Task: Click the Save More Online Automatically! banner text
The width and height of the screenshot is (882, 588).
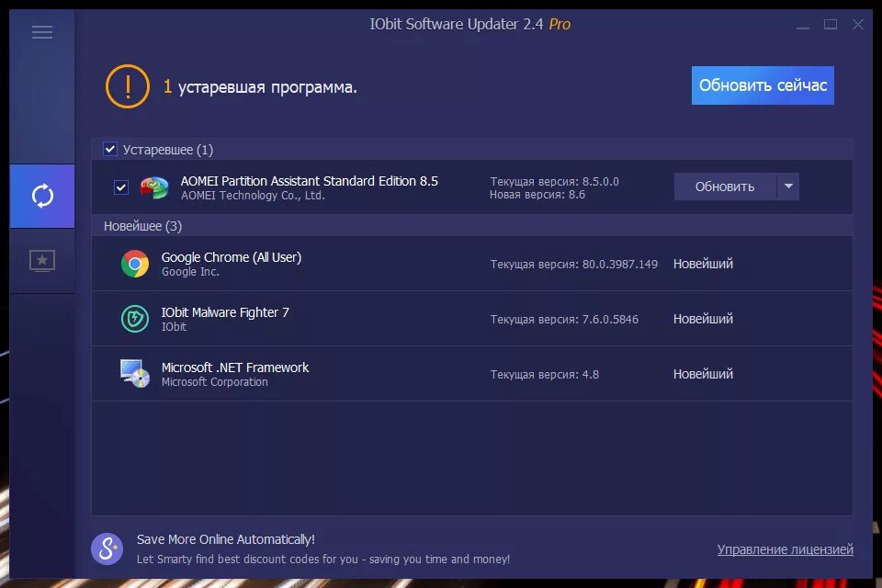Action: tap(226, 539)
